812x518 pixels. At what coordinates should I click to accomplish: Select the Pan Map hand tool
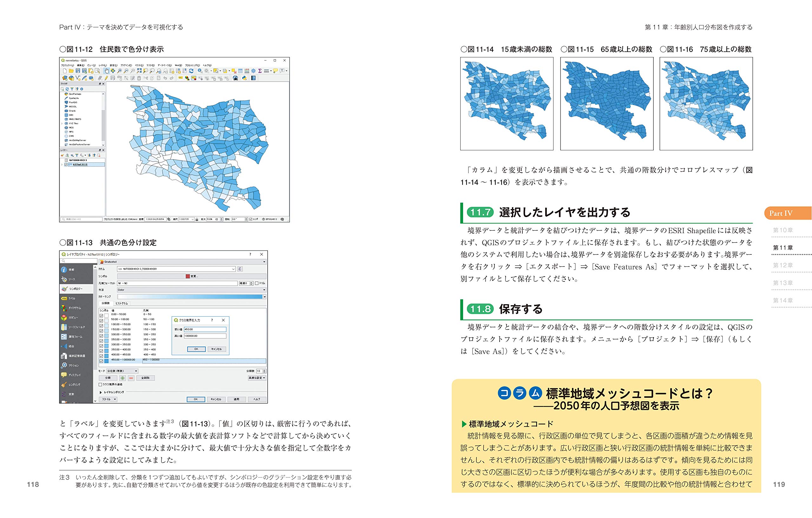[x=107, y=71]
